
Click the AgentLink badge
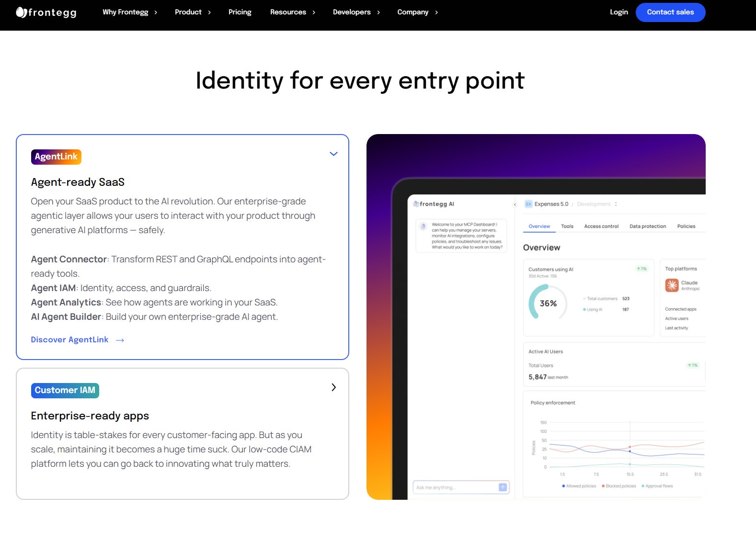pyautogui.click(x=56, y=157)
